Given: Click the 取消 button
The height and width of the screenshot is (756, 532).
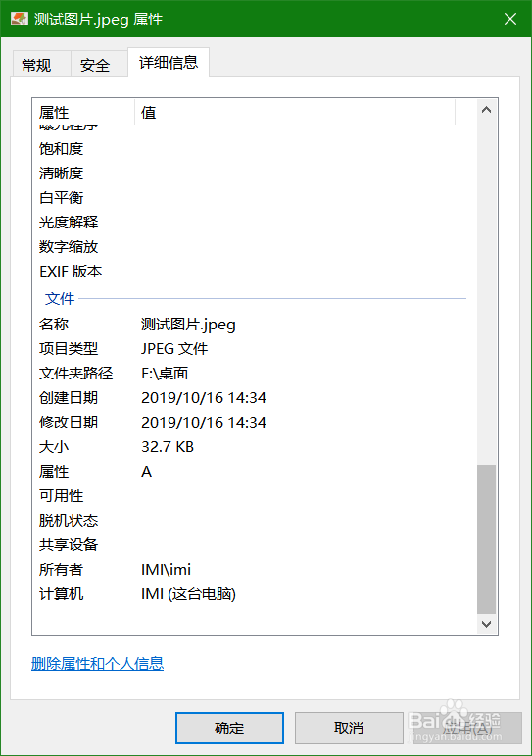Looking at the screenshot, I should click(x=349, y=728).
